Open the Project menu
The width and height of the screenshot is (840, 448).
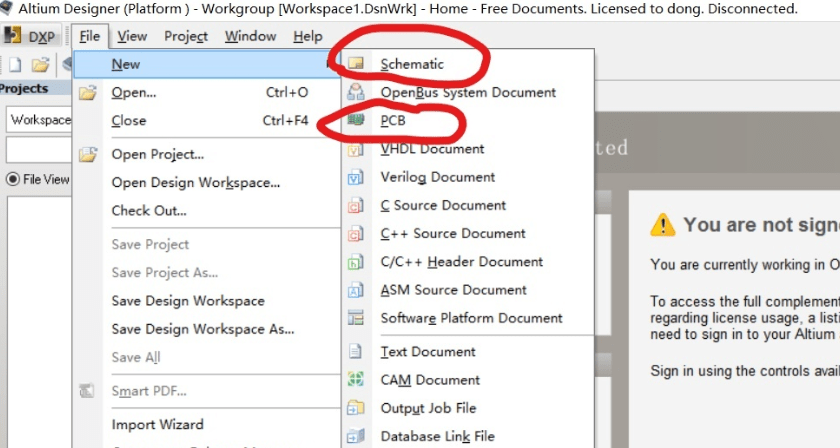[186, 37]
